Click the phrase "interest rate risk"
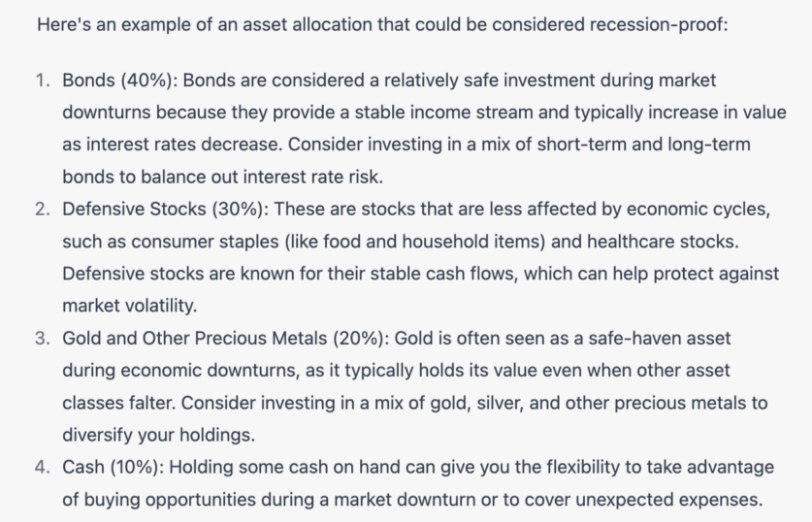Image resolution: width=812 pixels, height=522 pixels. (x=317, y=178)
